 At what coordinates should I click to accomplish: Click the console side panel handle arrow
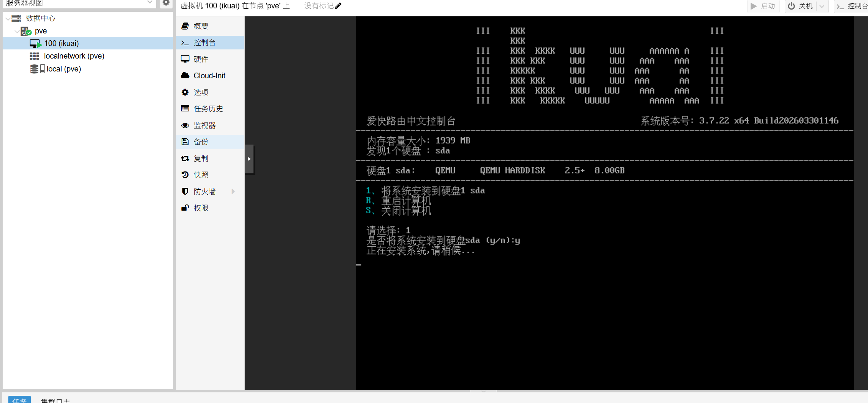249,159
